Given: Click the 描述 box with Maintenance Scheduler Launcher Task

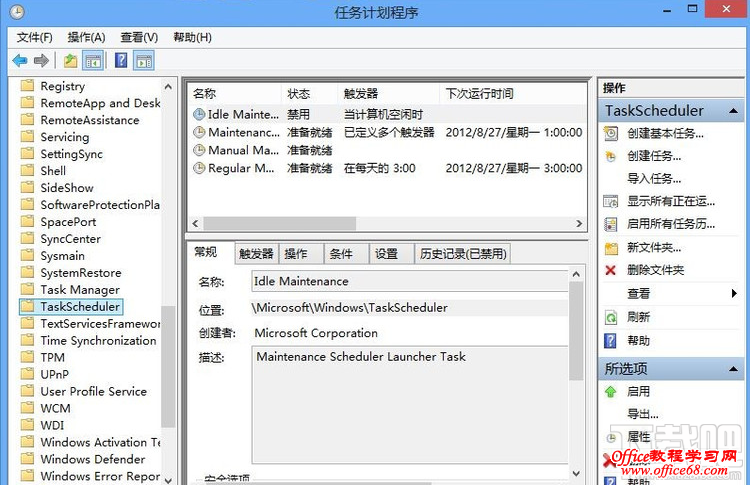Looking at the screenshot, I should coord(409,405).
